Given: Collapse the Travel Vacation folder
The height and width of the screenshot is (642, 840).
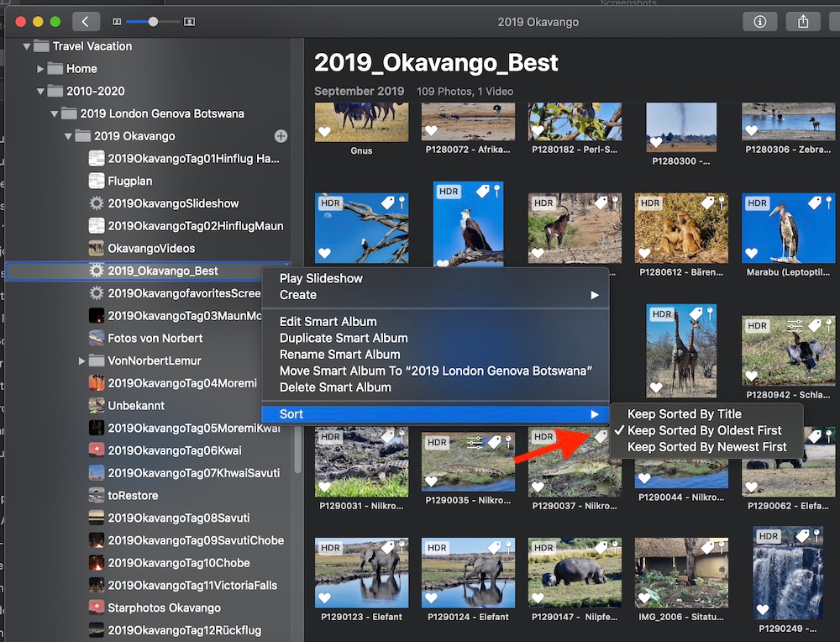Looking at the screenshot, I should pos(27,46).
